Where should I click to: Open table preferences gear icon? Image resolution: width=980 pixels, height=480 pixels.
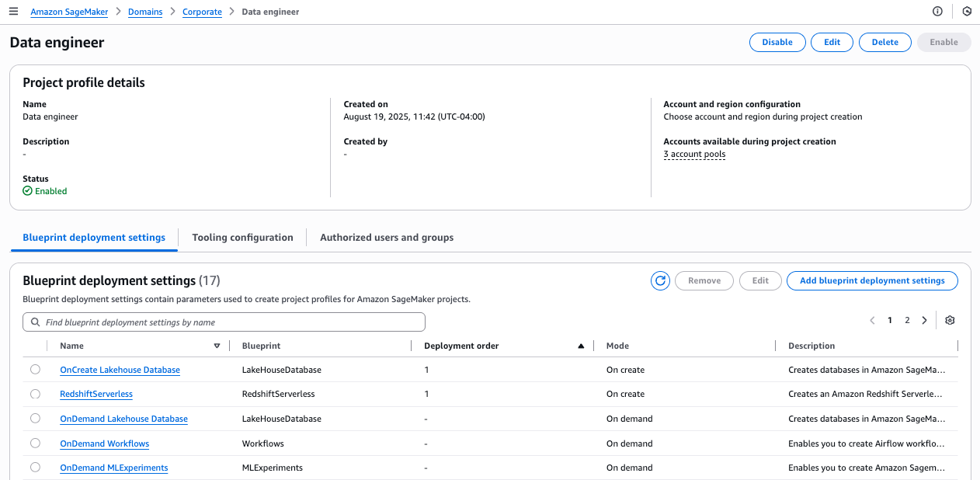pyautogui.click(x=950, y=321)
